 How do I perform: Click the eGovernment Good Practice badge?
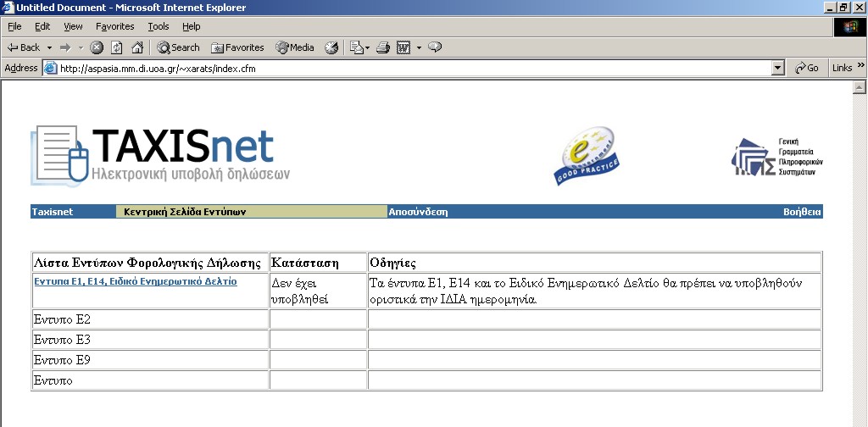point(587,155)
